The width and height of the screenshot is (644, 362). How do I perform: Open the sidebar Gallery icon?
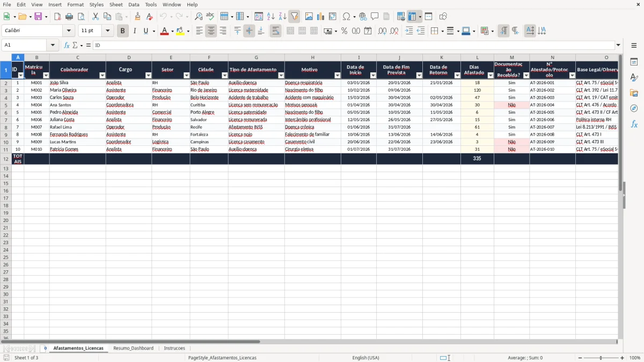coord(634,93)
